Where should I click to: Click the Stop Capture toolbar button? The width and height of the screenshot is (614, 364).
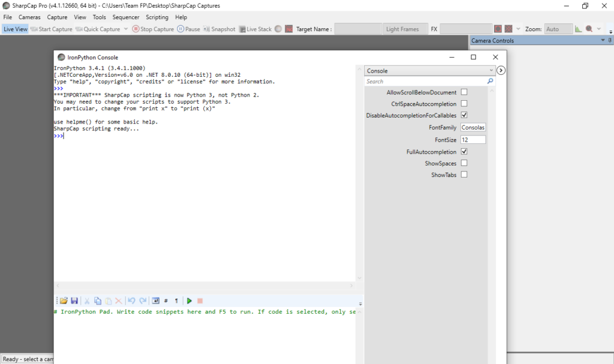pos(153,29)
